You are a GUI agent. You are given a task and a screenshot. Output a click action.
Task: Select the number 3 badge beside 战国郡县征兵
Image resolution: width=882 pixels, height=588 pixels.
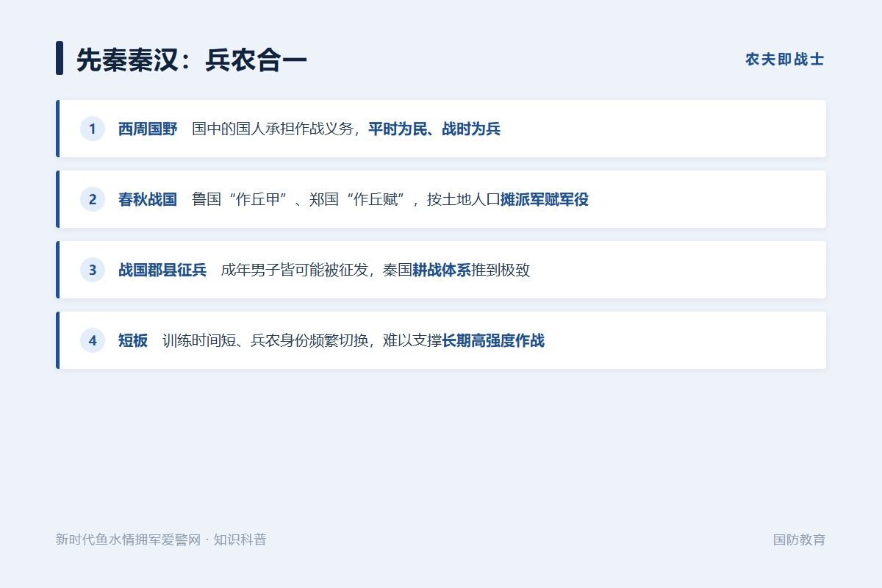click(x=93, y=270)
